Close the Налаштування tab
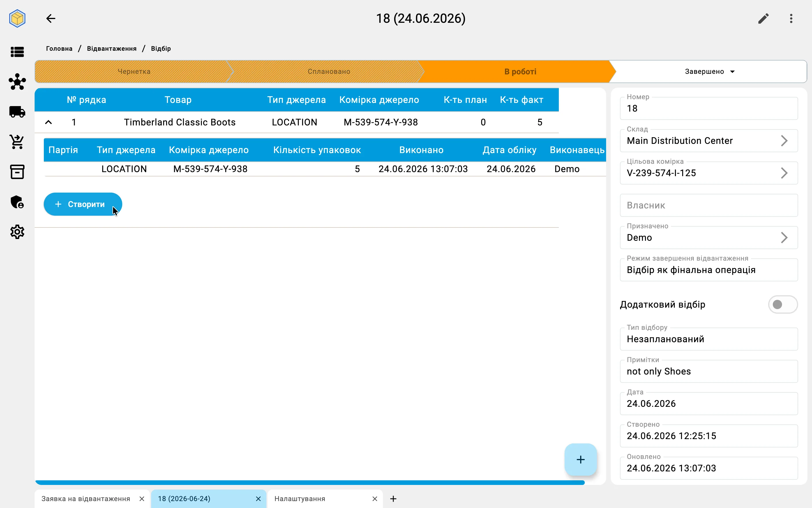This screenshot has height=508, width=812. [x=375, y=498]
